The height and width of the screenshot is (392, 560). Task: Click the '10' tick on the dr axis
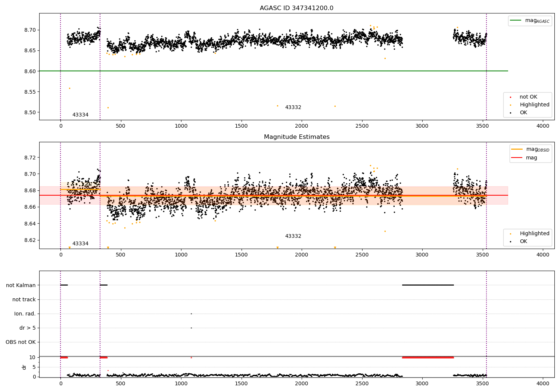click(x=32, y=357)
